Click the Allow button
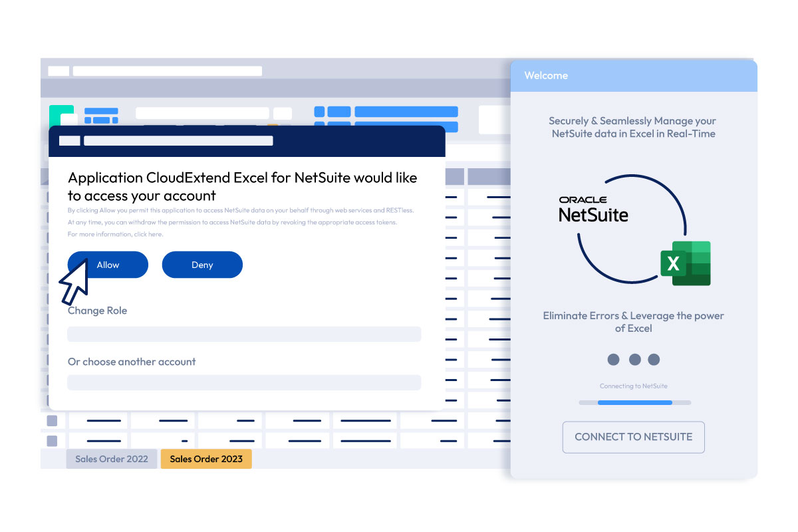 point(108,265)
